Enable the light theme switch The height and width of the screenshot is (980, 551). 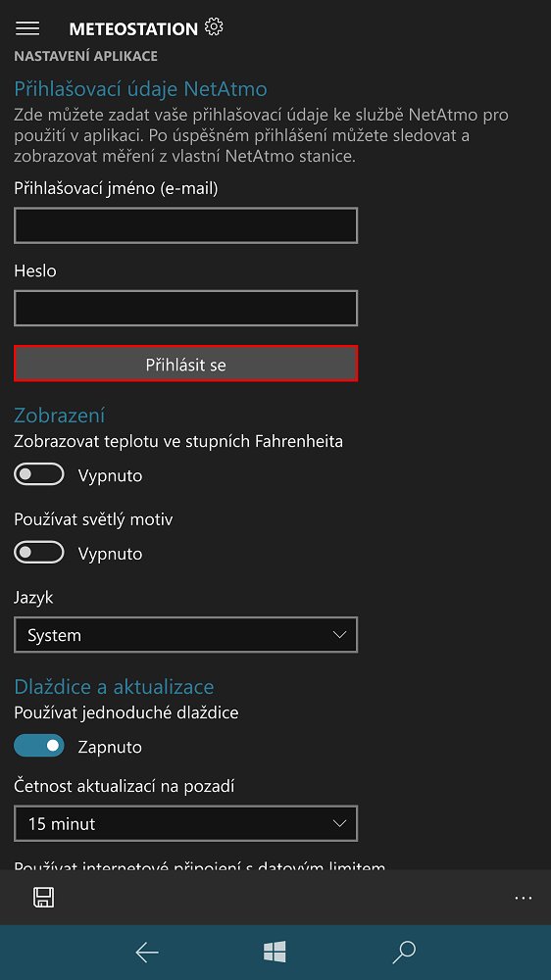[39, 553]
